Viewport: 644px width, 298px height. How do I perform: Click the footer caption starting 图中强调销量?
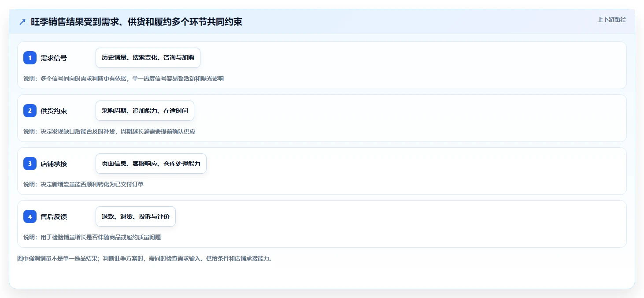point(145,258)
